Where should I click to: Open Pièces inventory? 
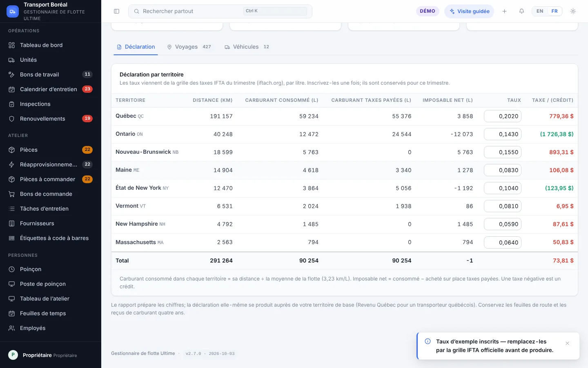pyautogui.click(x=51, y=150)
